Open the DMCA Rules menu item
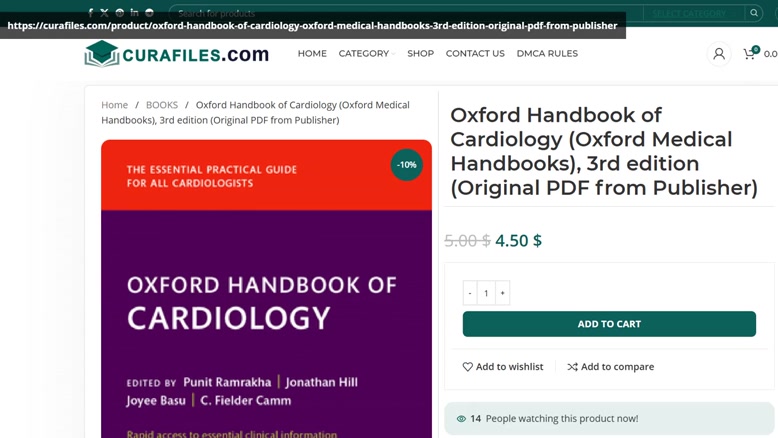Screen dimensions: 778x438 (547, 54)
